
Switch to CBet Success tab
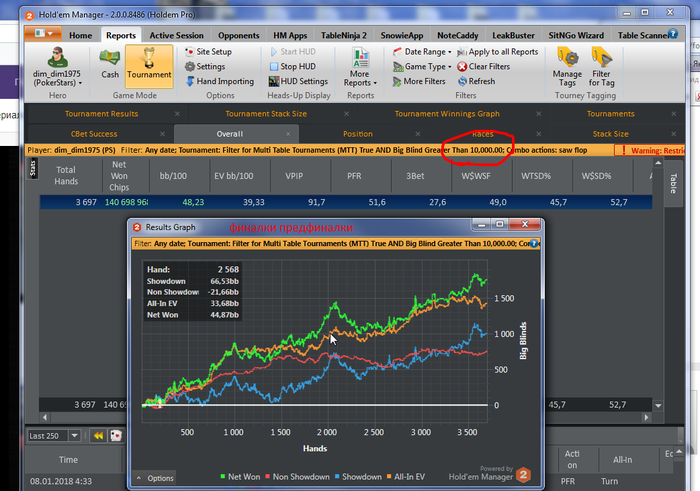pos(94,134)
